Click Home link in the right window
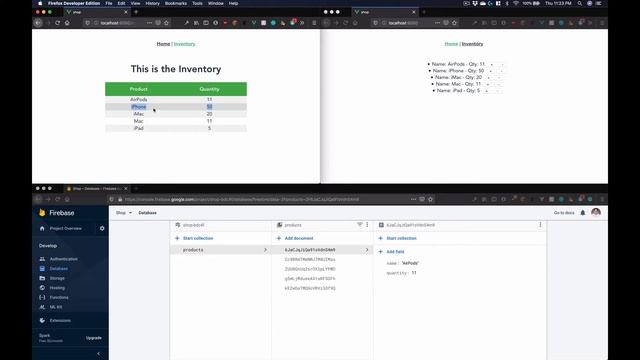This screenshot has width=640, height=360. (x=451, y=44)
